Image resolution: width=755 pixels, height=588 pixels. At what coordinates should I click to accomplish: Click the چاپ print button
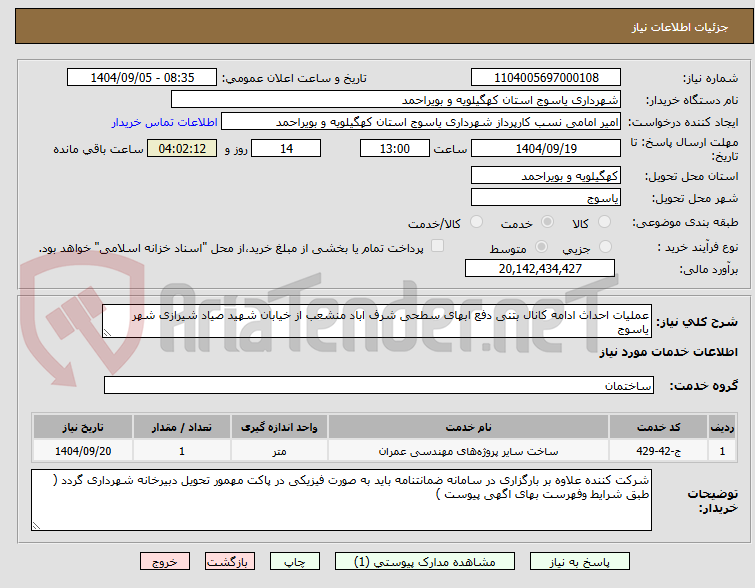(295, 562)
